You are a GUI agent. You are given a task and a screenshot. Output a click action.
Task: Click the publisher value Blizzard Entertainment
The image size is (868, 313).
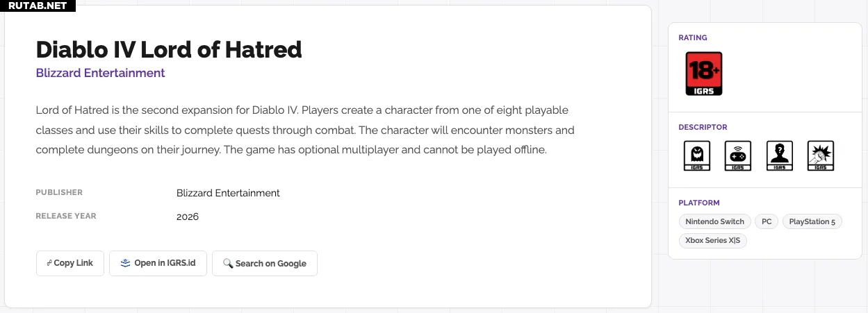click(228, 193)
